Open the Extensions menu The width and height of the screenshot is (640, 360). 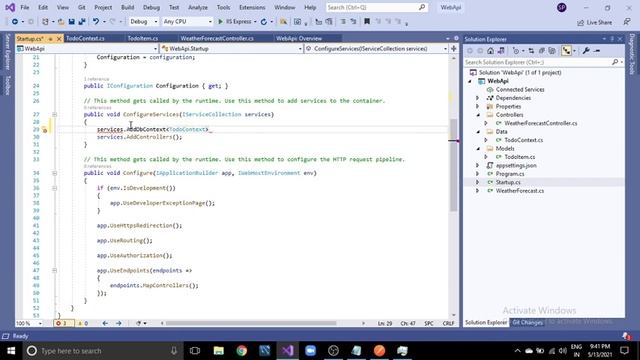pyautogui.click(x=252, y=7)
